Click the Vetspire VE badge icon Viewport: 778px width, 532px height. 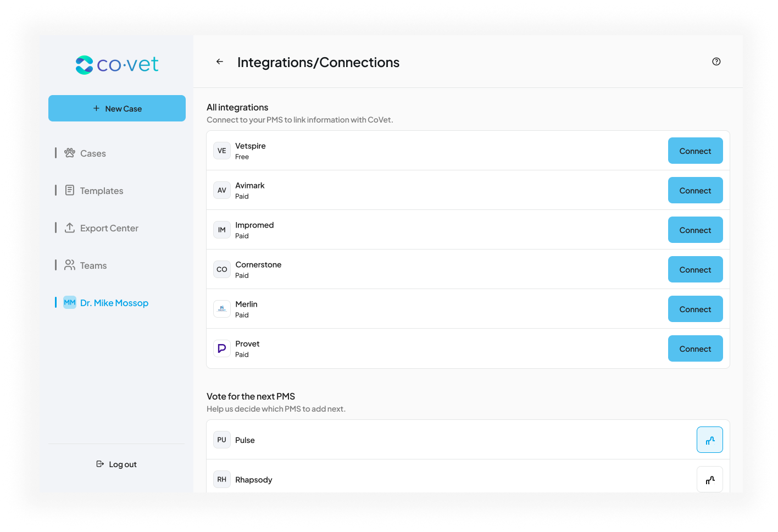222,151
